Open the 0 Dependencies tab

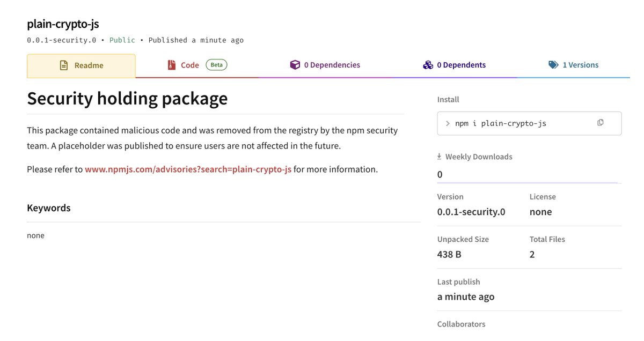[325, 65]
